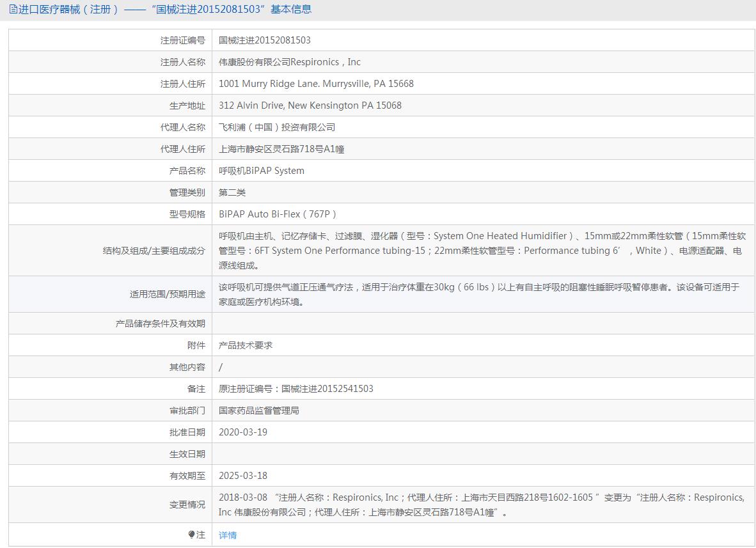Click the 适用范围/预期用途 description text
Viewport: 756px width, 548px height.
tap(478, 294)
